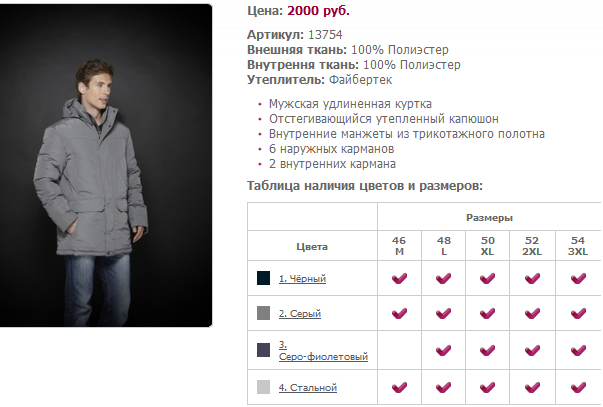Click checkmark for Стальной size 46 M
Image resolution: width=603 pixels, height=407 pixels.
coord(399,386)
